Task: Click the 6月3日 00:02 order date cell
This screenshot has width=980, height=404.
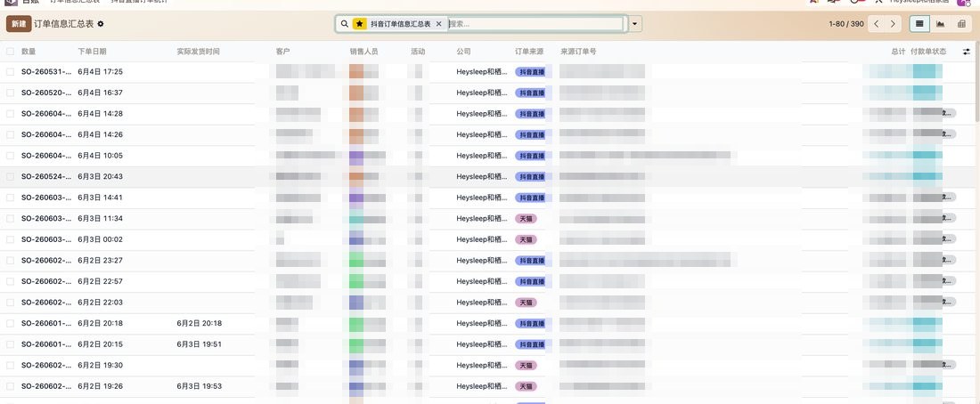Action: [100, 239]
